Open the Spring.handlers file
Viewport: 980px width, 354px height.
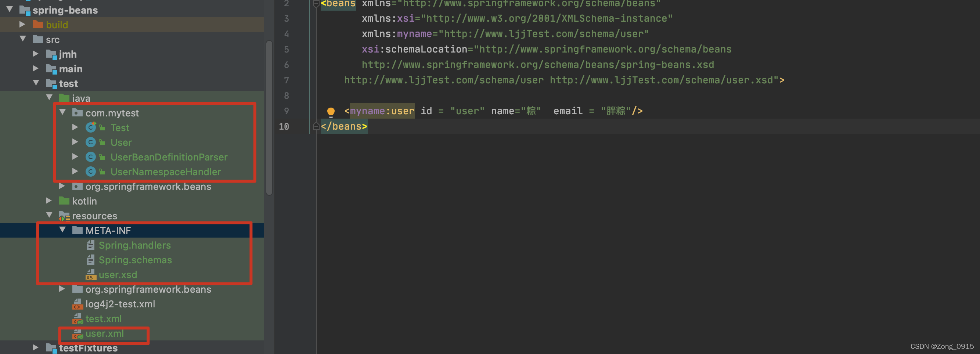(135, 245)
